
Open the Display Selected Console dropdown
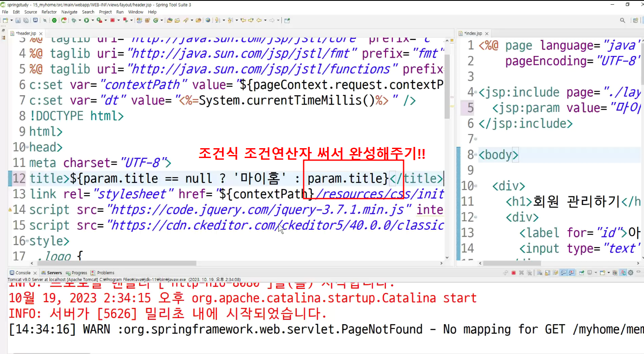596,272
